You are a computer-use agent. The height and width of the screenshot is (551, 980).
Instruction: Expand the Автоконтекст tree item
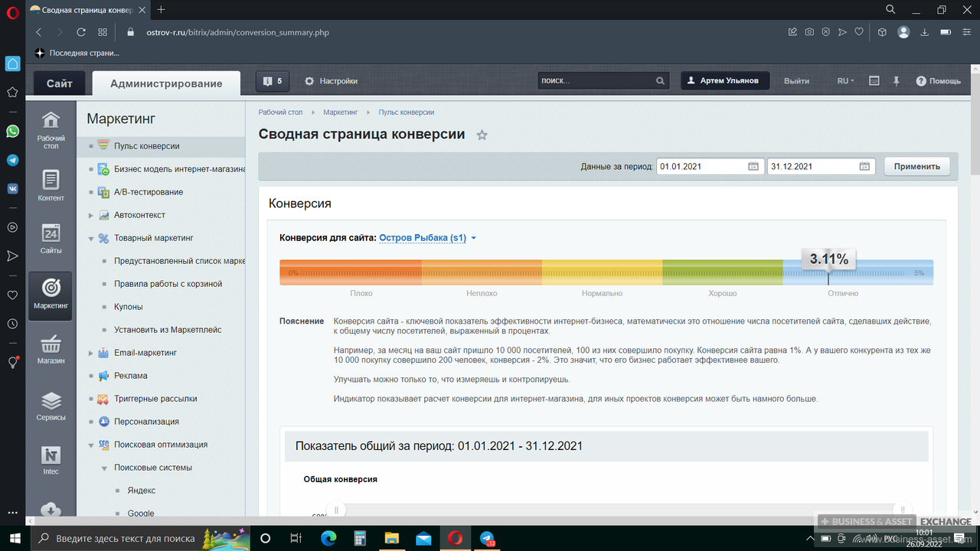click(x=91, y=215)
